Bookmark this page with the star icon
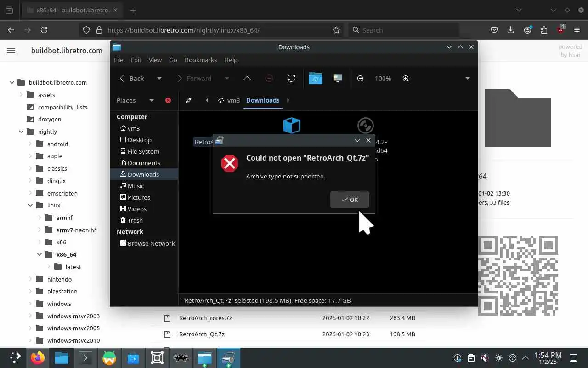 (336, 30)
